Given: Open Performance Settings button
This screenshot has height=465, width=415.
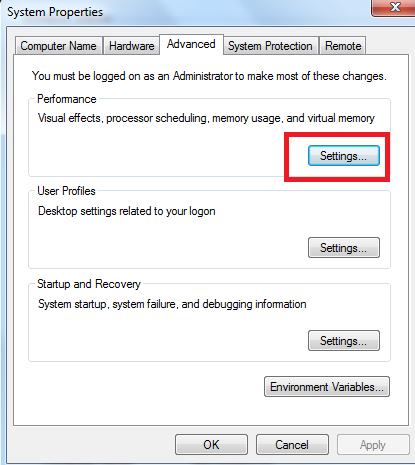Looking at the screenshot, I should click(x=344, y=156).
